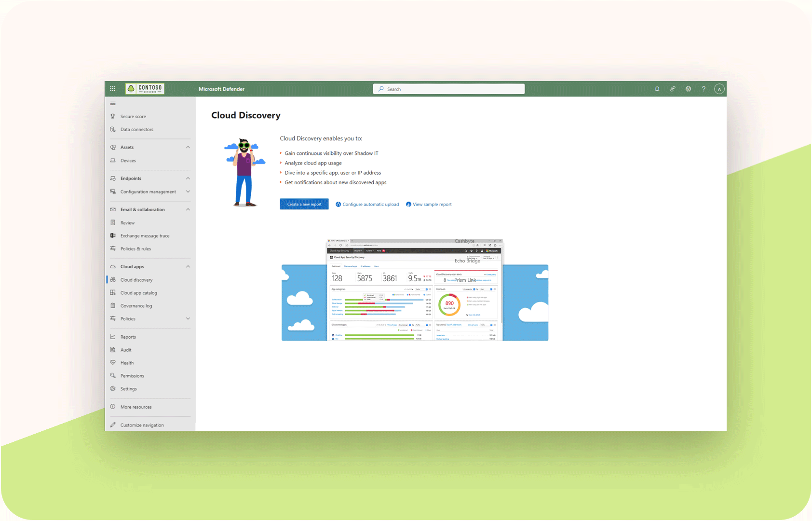The image size is (812, 521).
Task: Click the community people icon in header
Action: click(x=672, y=89)
